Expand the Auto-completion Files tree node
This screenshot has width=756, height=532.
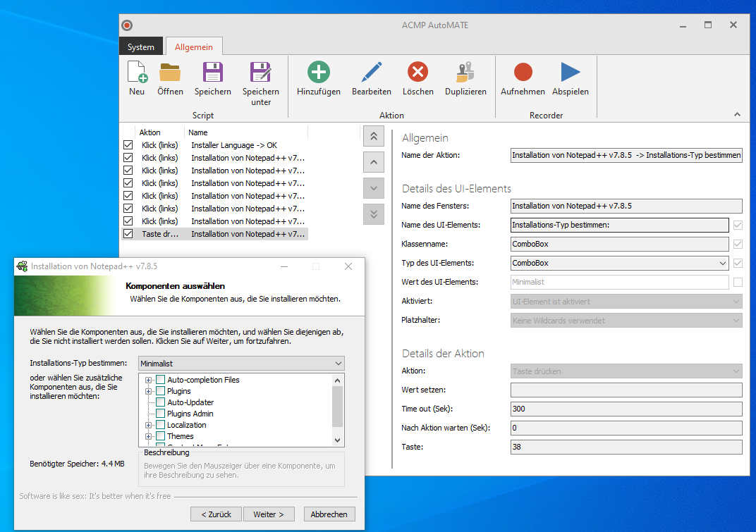pyautogui.click(x=149, y=381)
